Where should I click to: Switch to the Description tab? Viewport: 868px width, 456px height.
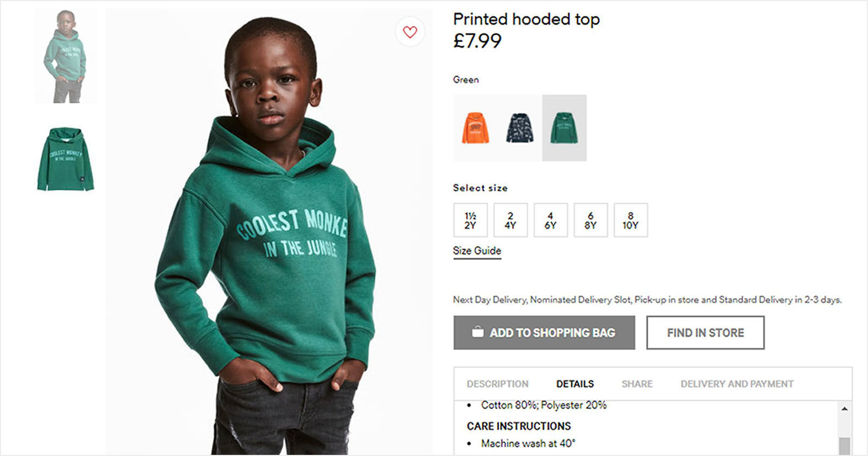tap(497, 384)
